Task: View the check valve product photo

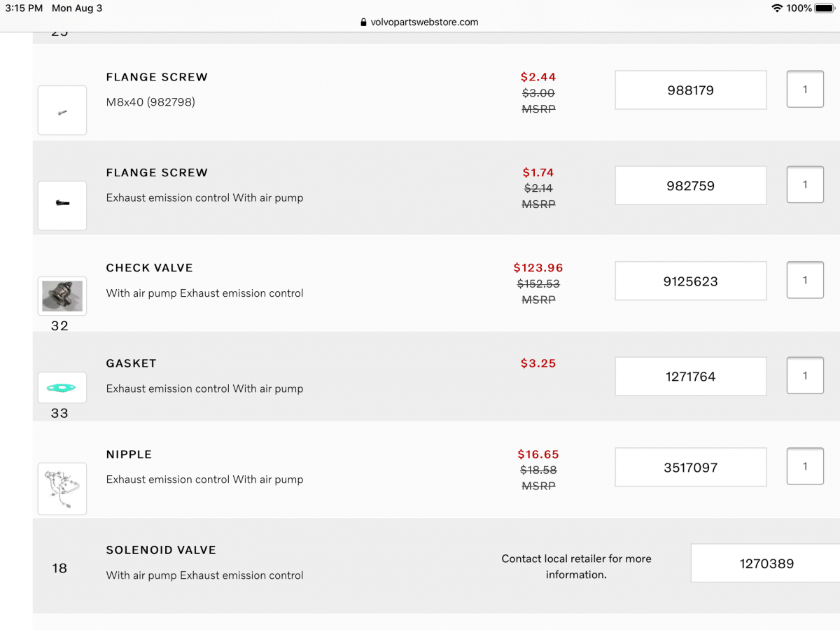Action: (x=62, y=295)
